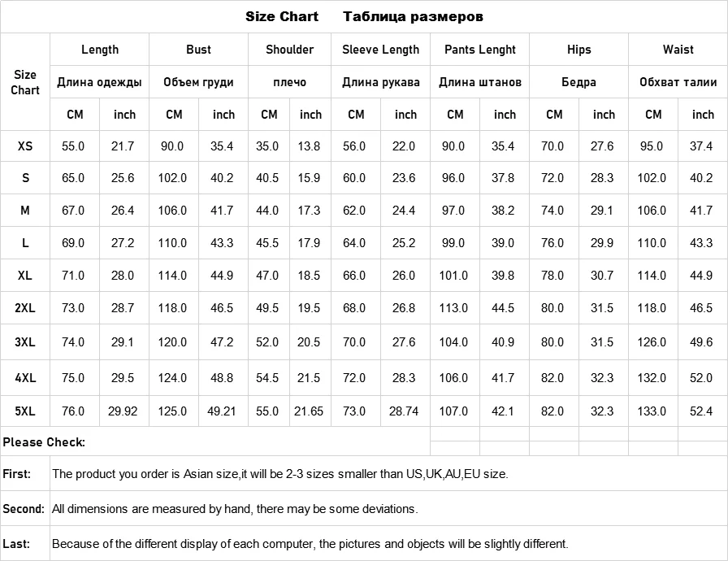Viewport: 728px width, 561px height.
Task: Click the Size Chart title text
Action: point(282,16)
